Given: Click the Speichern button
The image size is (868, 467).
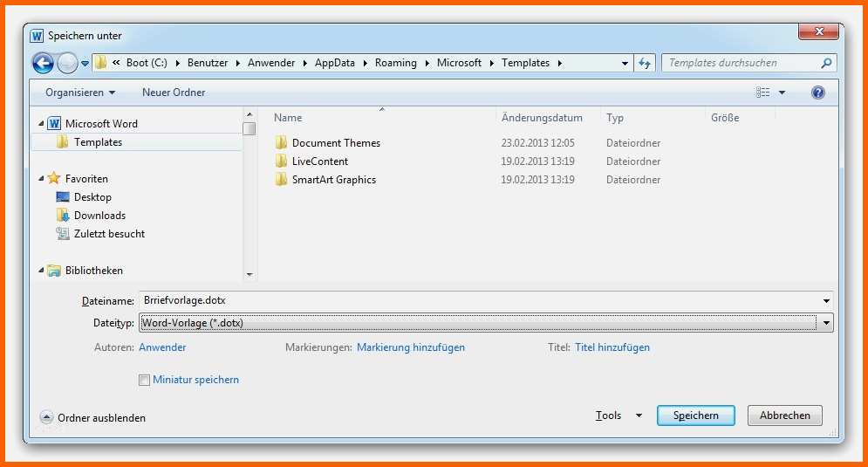Looking at the screenshot, I should [696, 415].
